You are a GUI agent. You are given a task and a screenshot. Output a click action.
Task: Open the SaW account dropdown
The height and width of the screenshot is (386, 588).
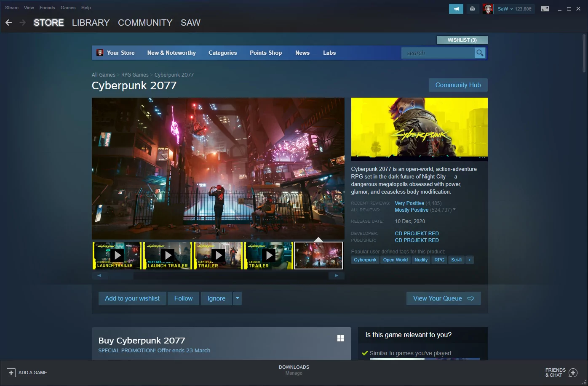514,9
